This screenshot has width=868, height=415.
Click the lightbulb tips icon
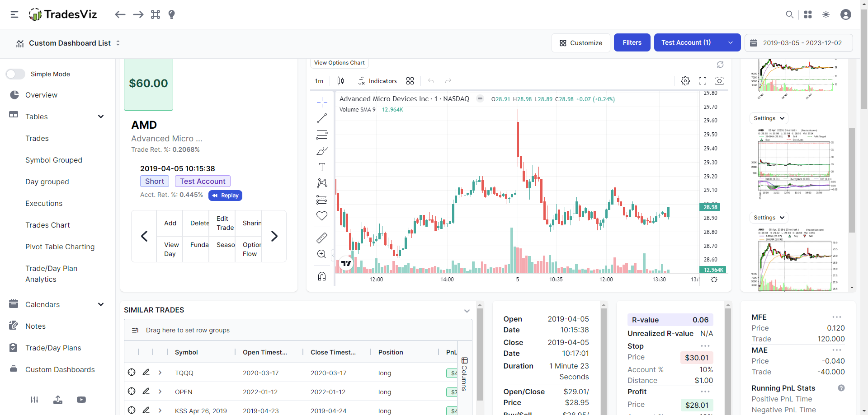point(171,14)
